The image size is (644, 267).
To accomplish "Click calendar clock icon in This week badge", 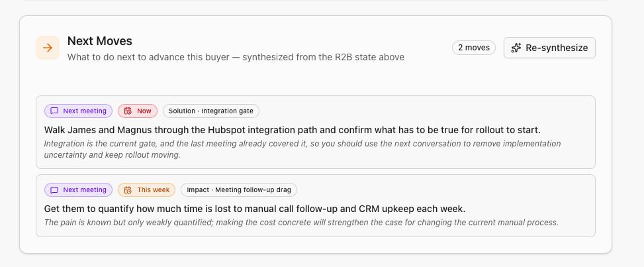I will click(x=128, y=190).
